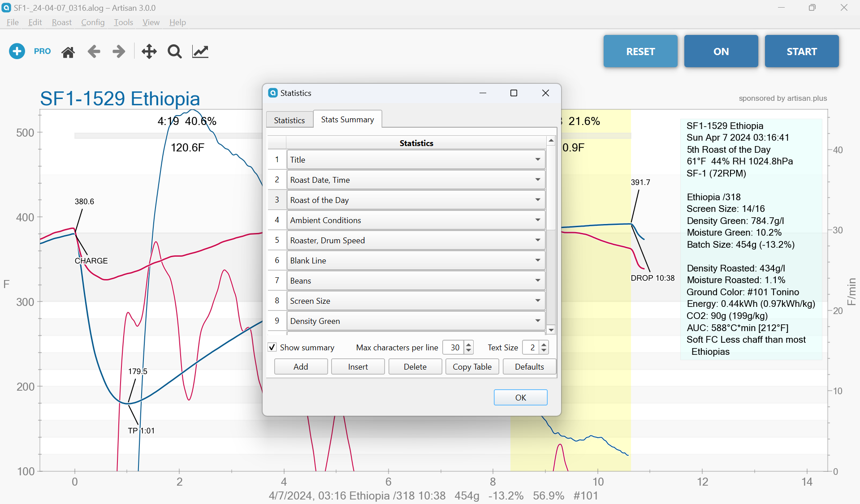Open the Config menu
The height and width of the screenshot is (504, 860).
(x=93, y=22)
